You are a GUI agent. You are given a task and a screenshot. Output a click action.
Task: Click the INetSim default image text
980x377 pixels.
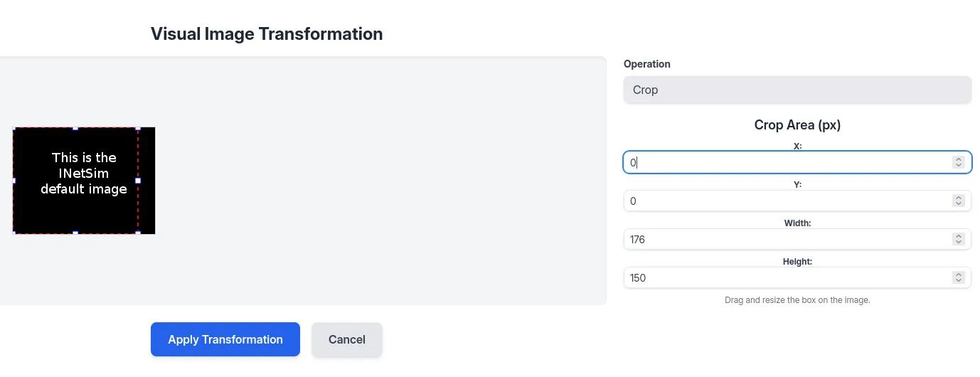point(84,174)
